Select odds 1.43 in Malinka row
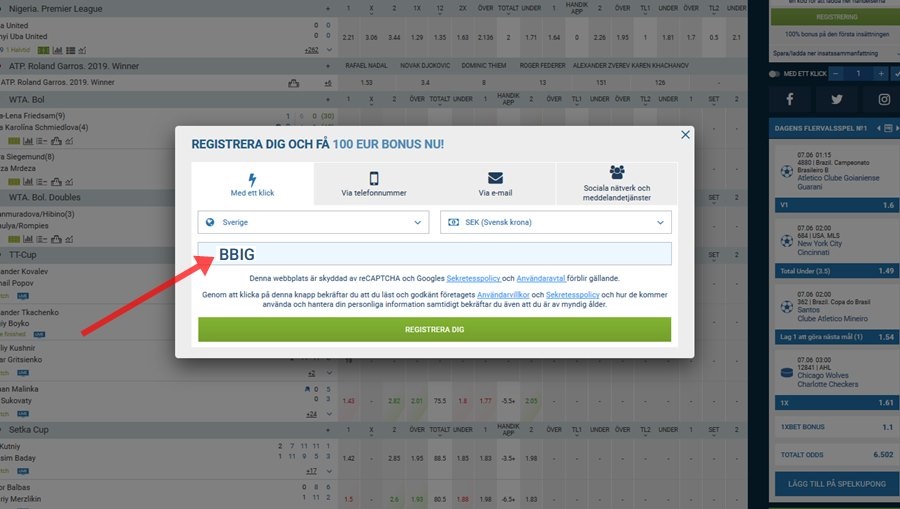The image size is (900, 509). click(x=348, y=401)
